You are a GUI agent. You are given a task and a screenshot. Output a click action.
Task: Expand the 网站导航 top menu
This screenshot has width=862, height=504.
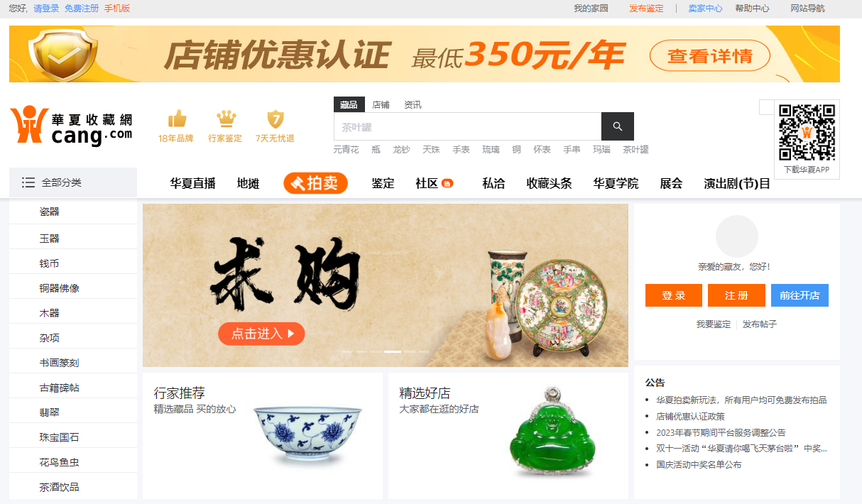(807, 9)
